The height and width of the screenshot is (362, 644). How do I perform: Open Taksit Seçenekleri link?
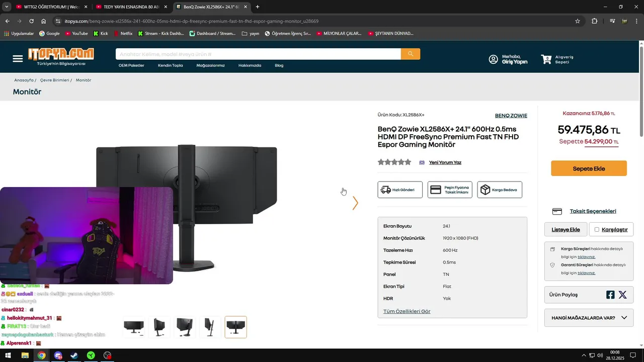(593, 211)
